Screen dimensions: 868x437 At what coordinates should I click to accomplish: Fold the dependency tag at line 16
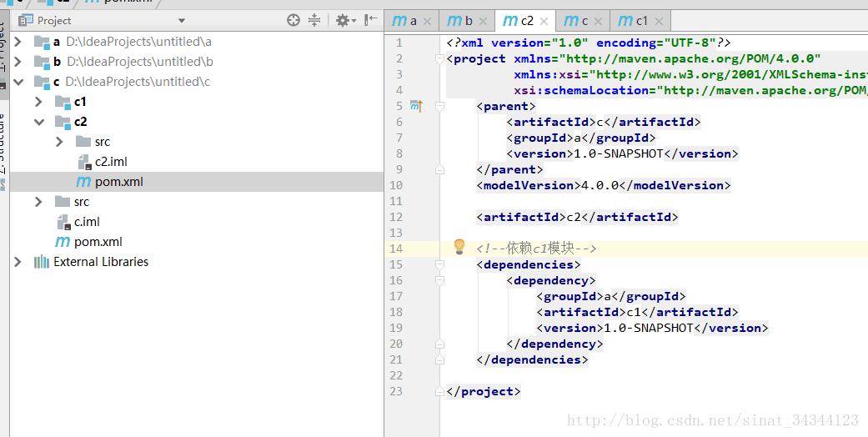coord(439,281)
